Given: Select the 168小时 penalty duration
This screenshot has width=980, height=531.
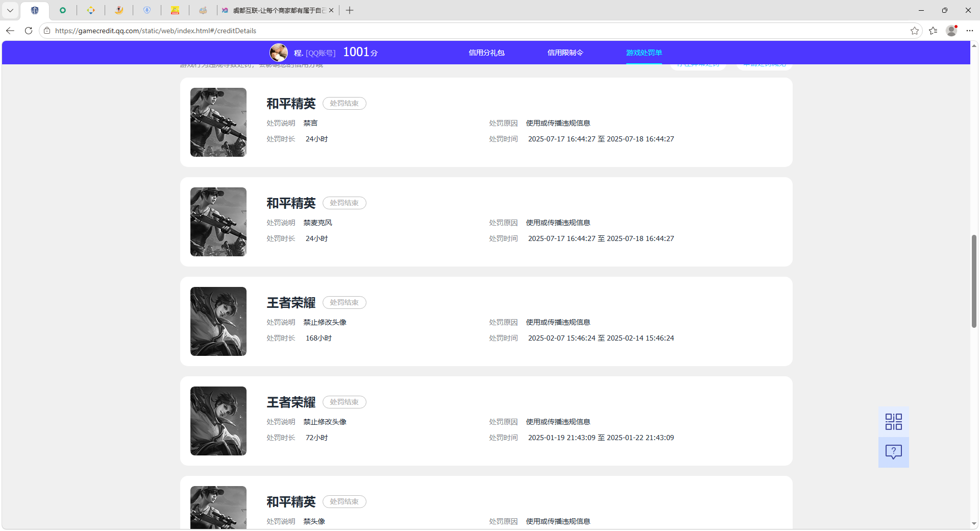Looking at the screenshot, I should point(318,338).
